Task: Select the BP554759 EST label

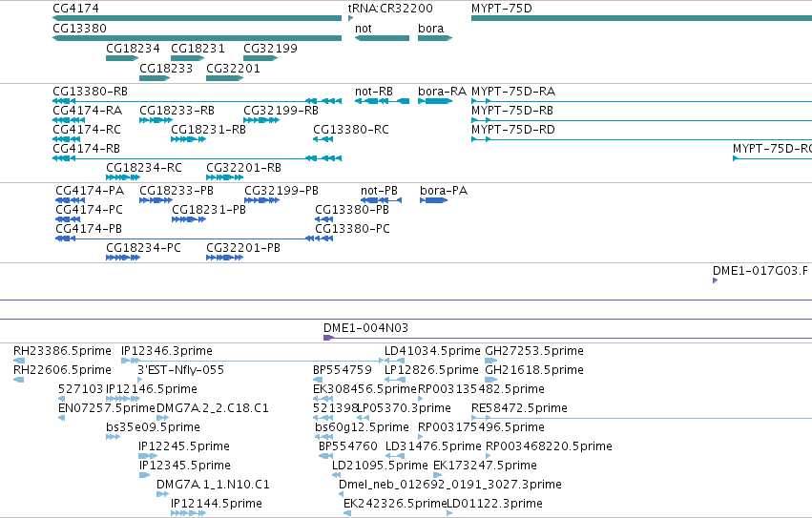Action: (x=343, y=370)
